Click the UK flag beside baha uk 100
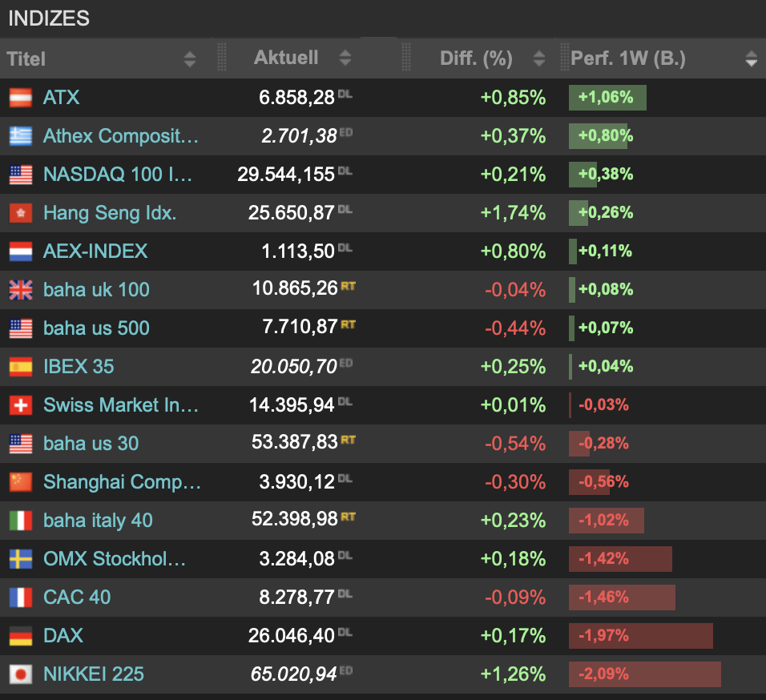766x700 pixels. [x=21, y=290]
